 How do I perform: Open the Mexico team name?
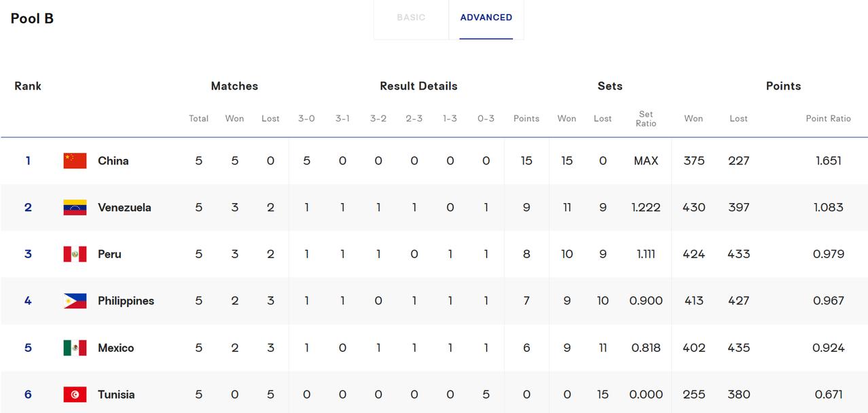pos(115,348)
